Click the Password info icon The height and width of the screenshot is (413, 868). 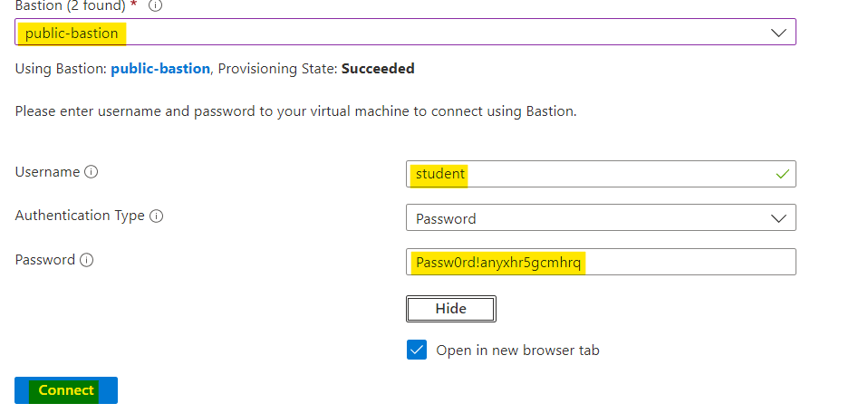87,261
